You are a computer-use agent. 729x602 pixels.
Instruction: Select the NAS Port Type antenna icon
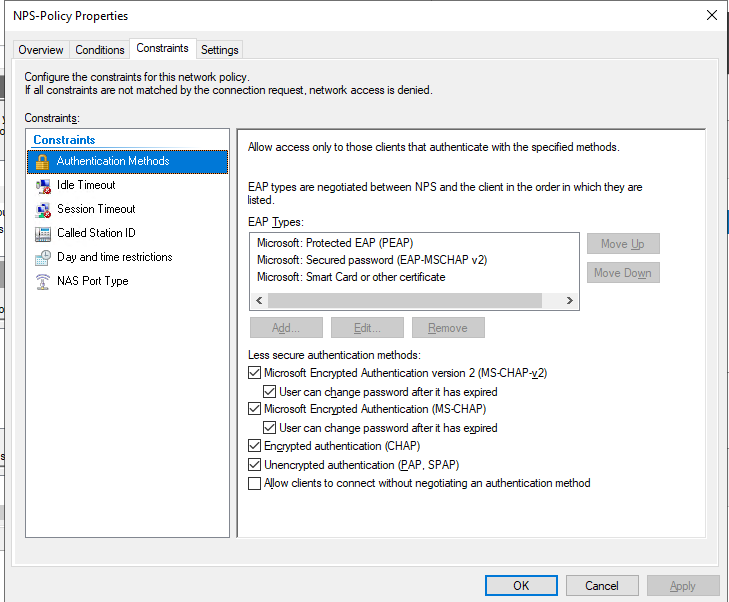pos(42,281)
